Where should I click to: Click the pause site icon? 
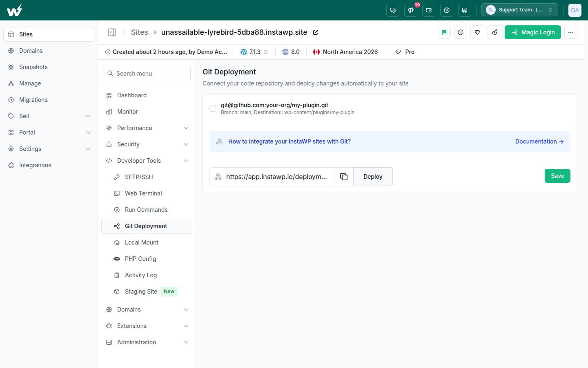click(461, 32)
